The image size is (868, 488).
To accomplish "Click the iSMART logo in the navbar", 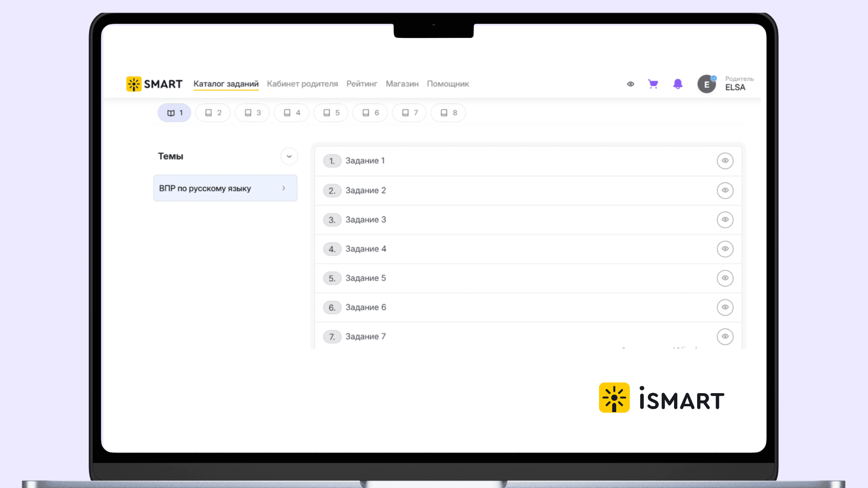I will (154, 84).
